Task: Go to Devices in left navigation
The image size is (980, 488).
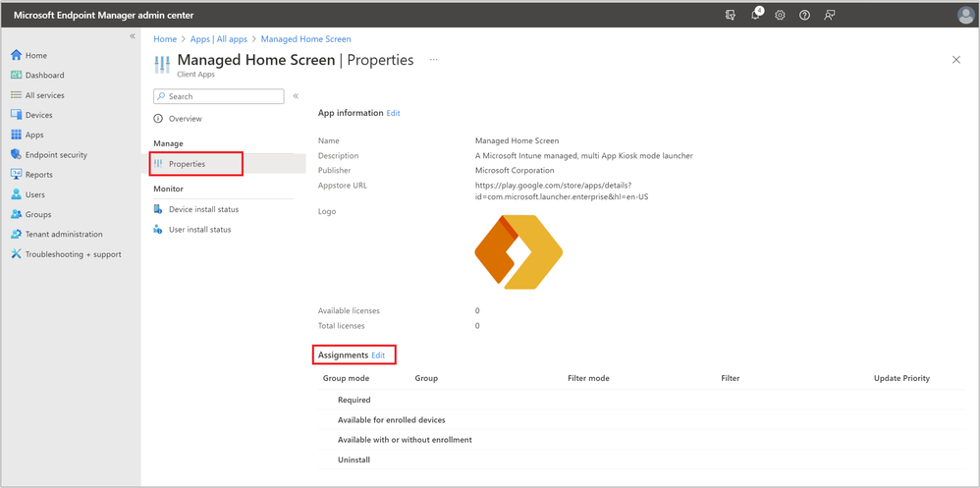Action: 39,115
